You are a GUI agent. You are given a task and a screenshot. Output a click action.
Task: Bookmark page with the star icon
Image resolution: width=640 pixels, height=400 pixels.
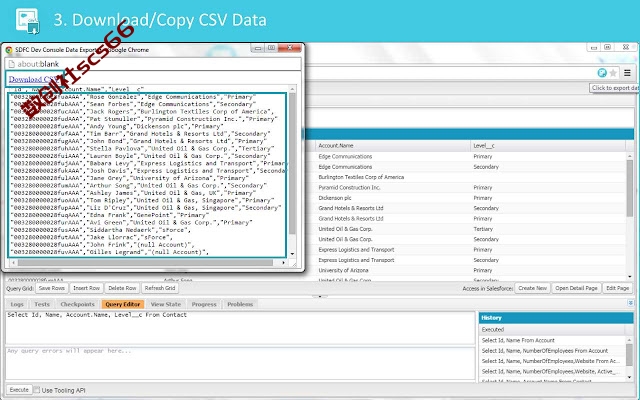coord(613,73)
